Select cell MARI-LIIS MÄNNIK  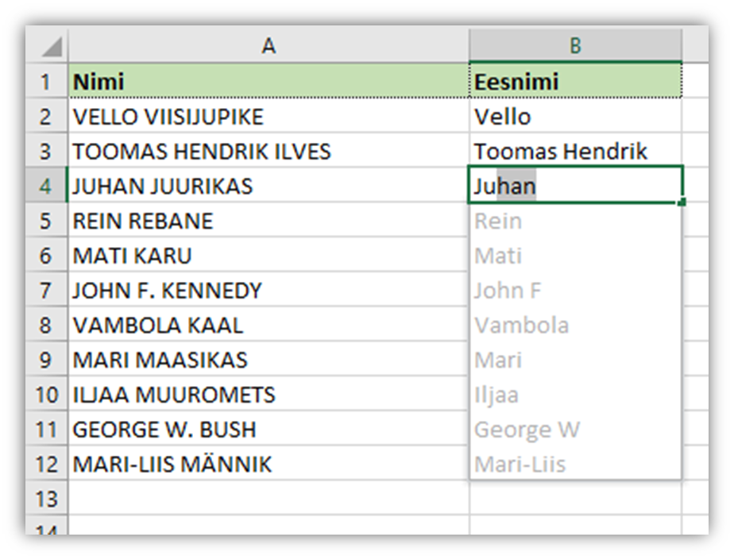coord(268,465)
